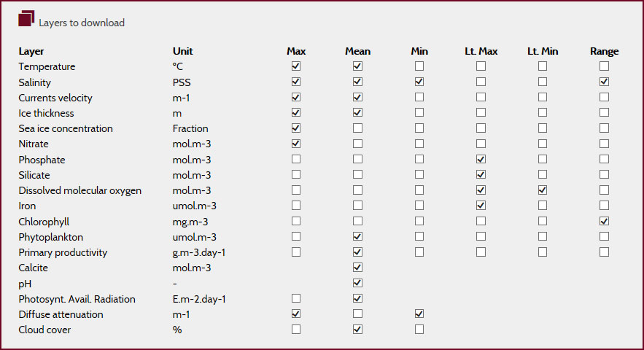Viewport: 644px width, 350px height.
Task: Uncheck Nitrate Max checkbox
Action: click(x=295, y=144)
